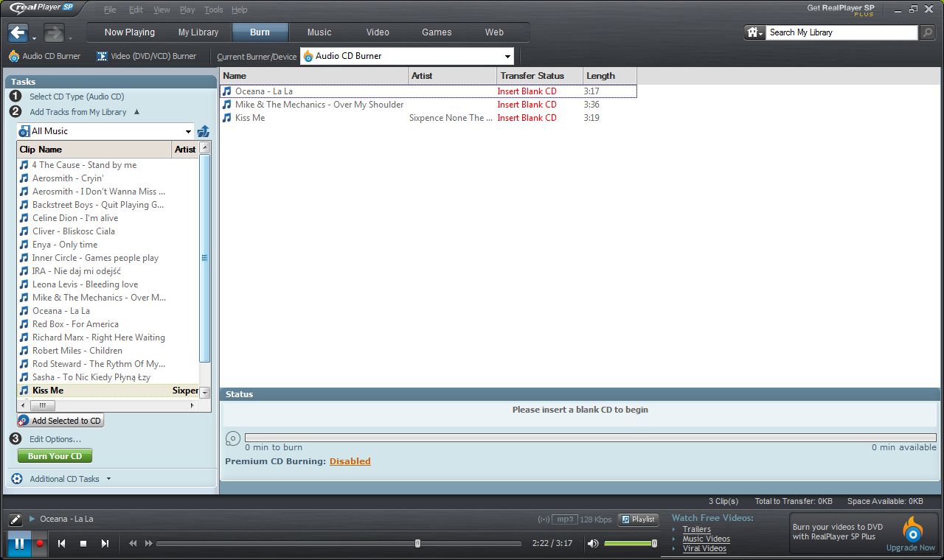The image size is (944, 560).
Task: Click the folder icon beside All Music
Action: 204,131
